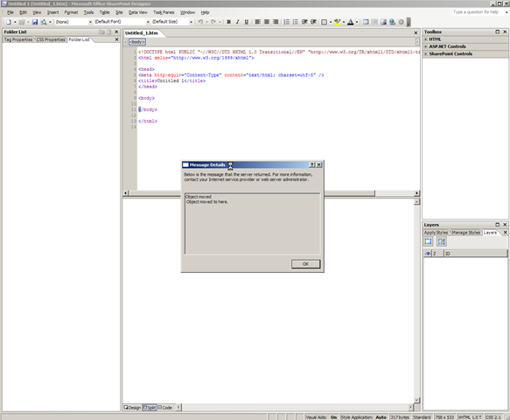Screen dimensions: 510x420
Task: Click the Increase Indent icon
Action: coord(313,22)
